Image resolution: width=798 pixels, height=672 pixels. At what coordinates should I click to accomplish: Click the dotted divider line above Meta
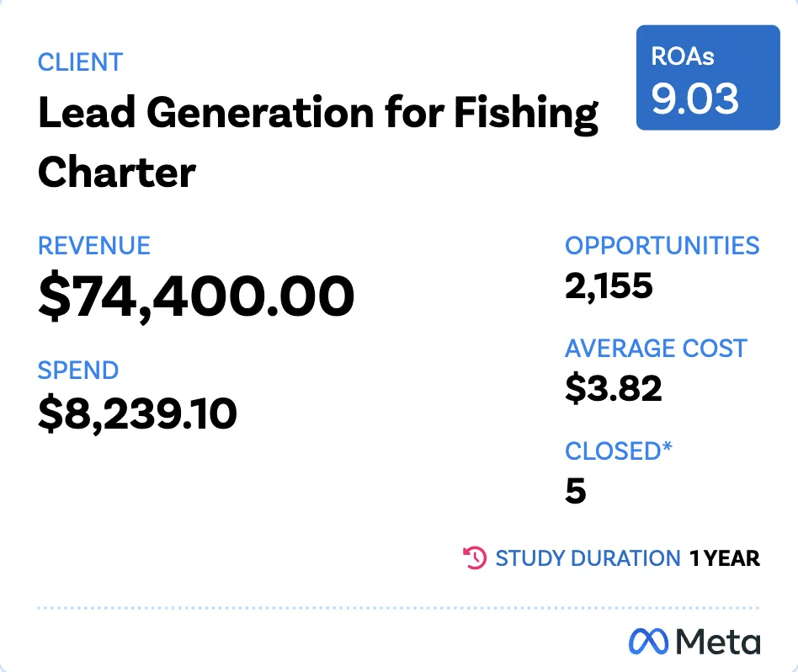(x=398, y=608)
